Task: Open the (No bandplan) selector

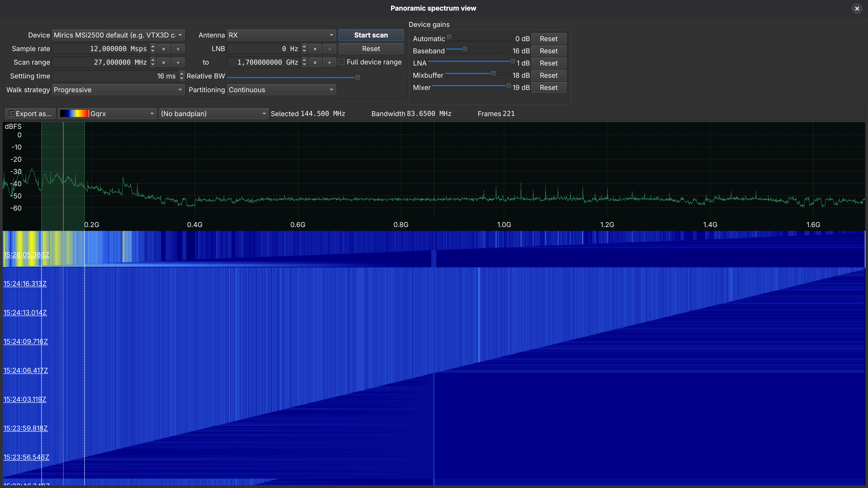Action: point(214,114)
